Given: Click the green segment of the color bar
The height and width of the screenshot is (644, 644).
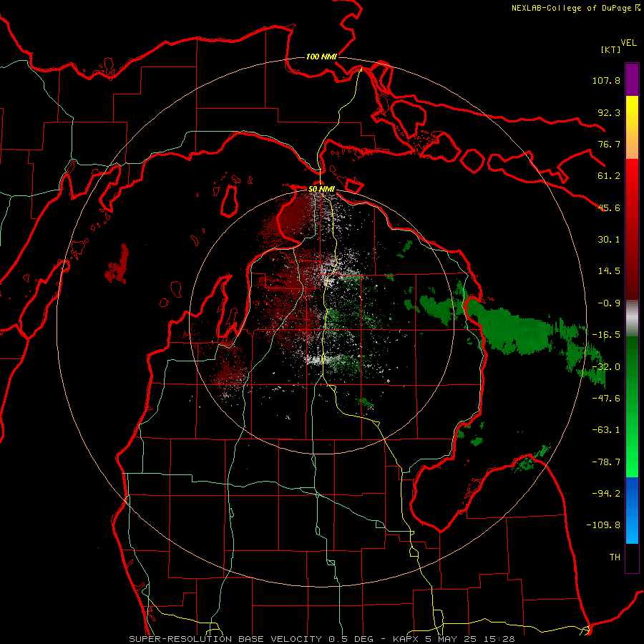Looking at the screenshot, I should [632, 406].
